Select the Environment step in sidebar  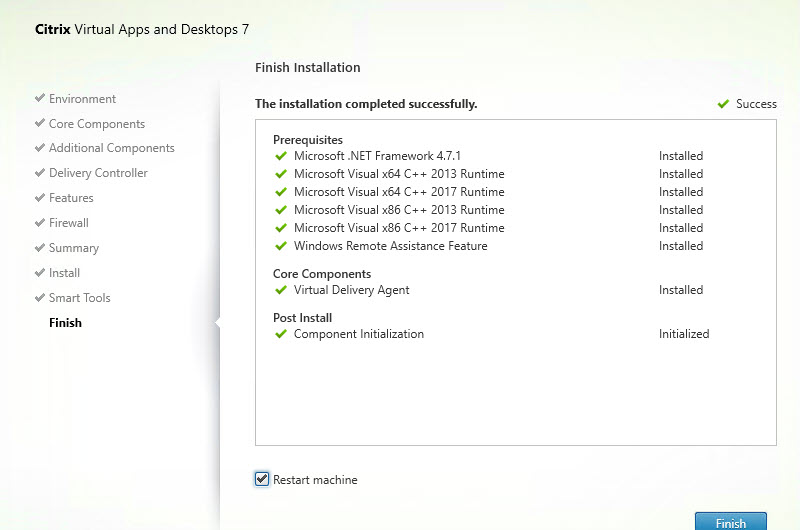click(82, 99)
